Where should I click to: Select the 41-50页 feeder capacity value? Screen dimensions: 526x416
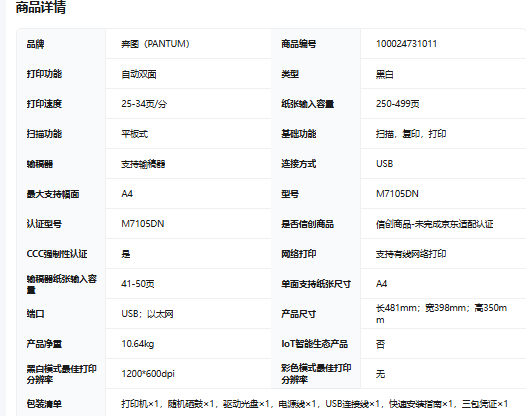pyautogui.click(x=138, y=284)
